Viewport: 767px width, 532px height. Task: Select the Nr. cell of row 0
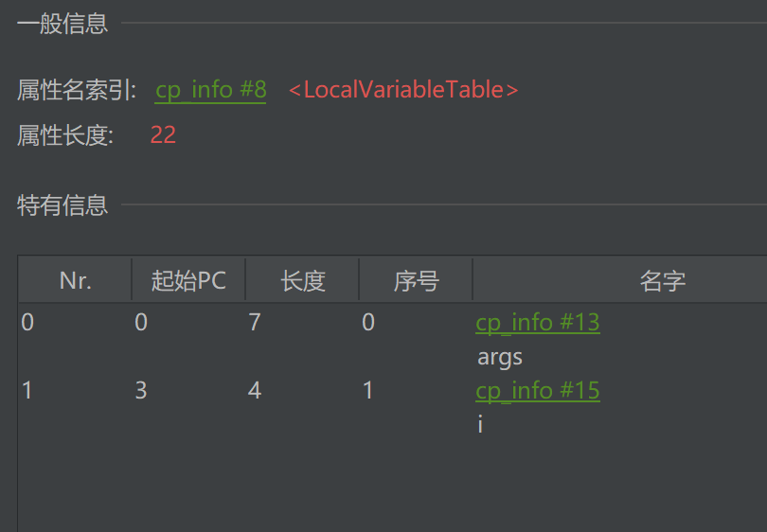coord(27,323)
